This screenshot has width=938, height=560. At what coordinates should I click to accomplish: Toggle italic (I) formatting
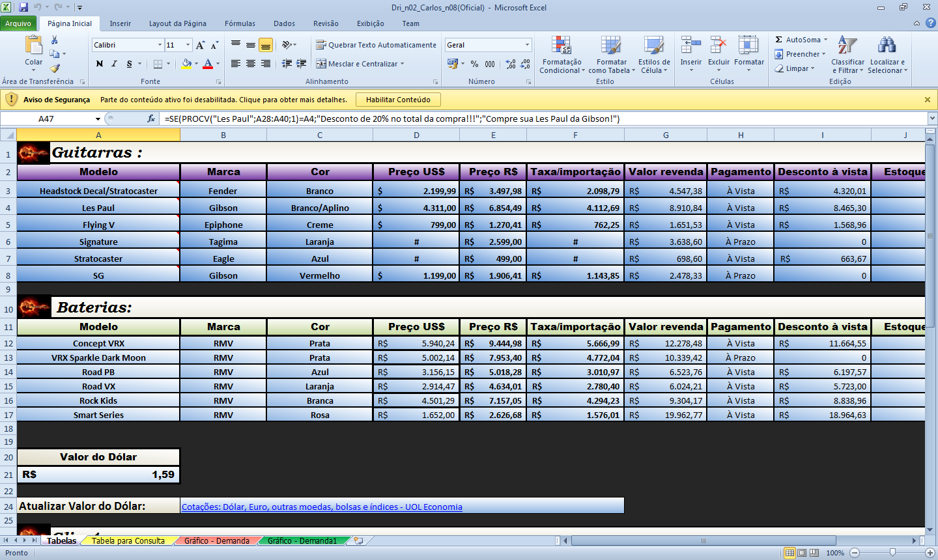114,64
